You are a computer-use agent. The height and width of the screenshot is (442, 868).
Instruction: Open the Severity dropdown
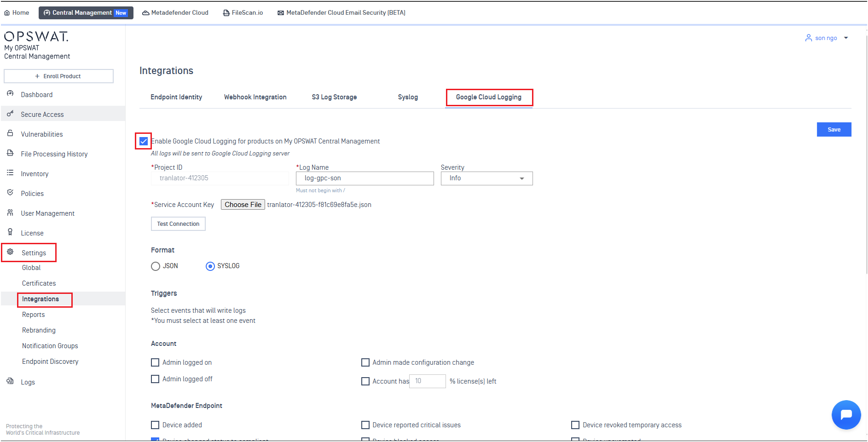point(486,178)
